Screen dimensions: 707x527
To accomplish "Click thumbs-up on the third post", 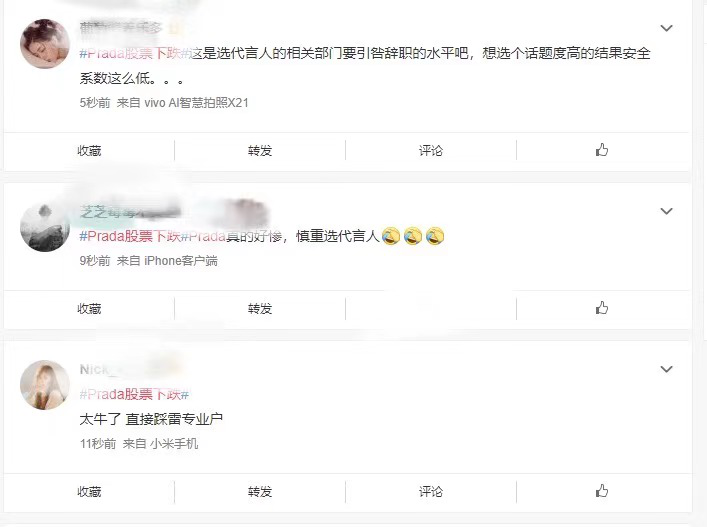I will [601, 491].
